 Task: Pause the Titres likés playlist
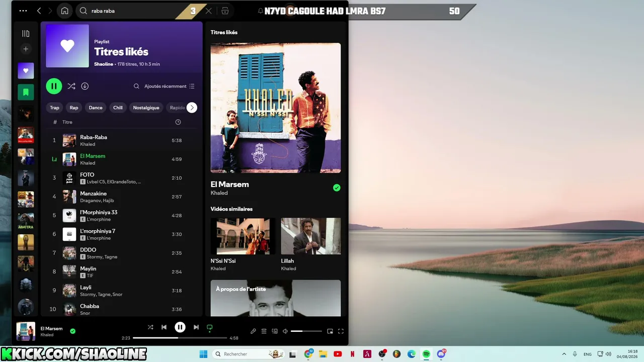pyautogui.click(x=54, y=86)
